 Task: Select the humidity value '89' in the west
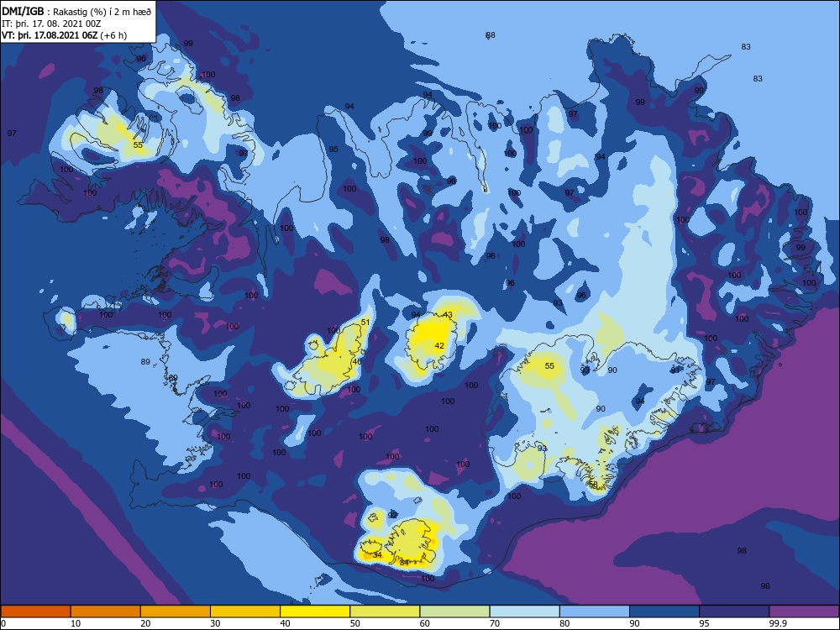(145, 361)
